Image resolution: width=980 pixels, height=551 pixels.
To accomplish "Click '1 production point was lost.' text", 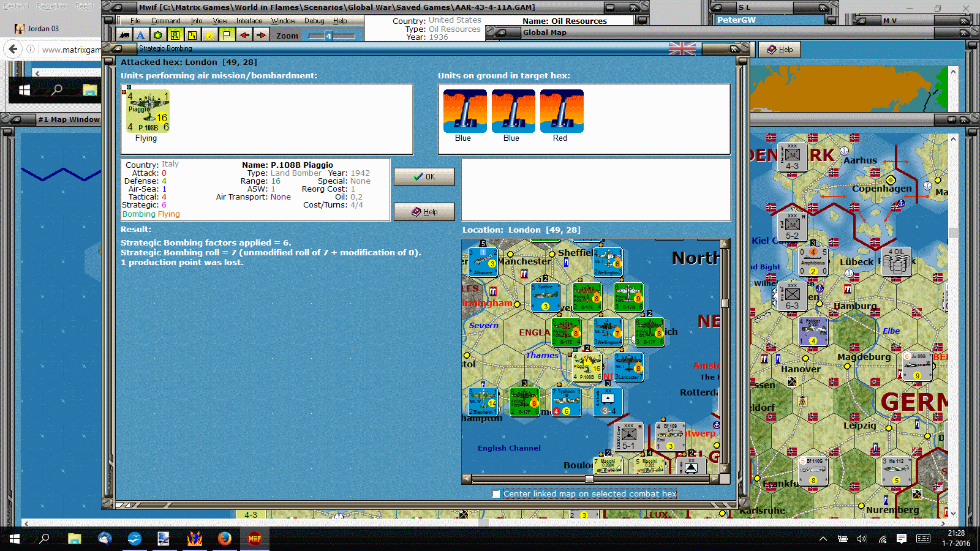I will point(182,262).
